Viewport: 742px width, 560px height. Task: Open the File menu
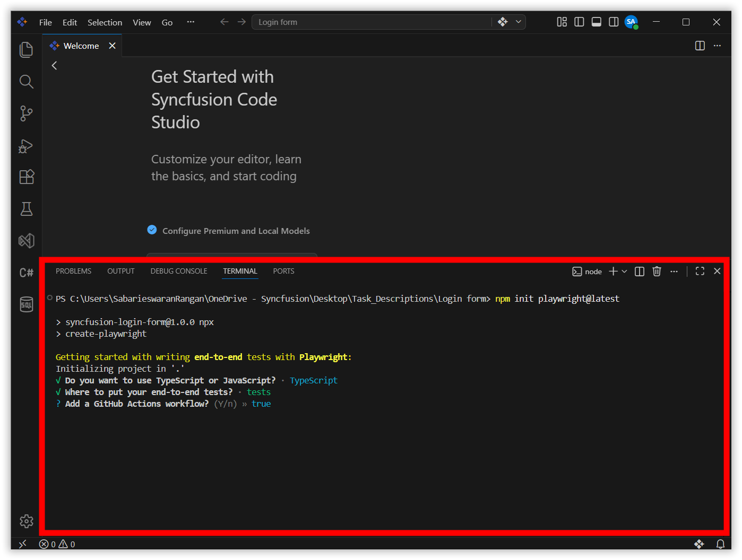(46, 22)
